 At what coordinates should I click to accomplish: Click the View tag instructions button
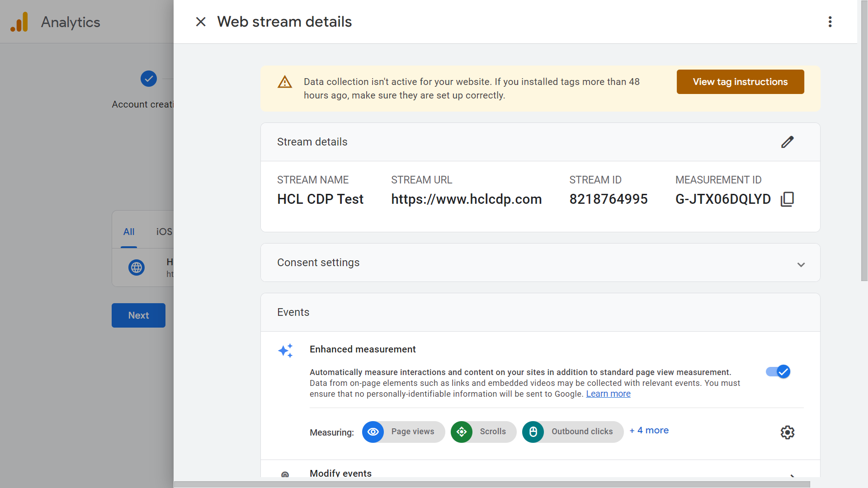click(740, 82)
